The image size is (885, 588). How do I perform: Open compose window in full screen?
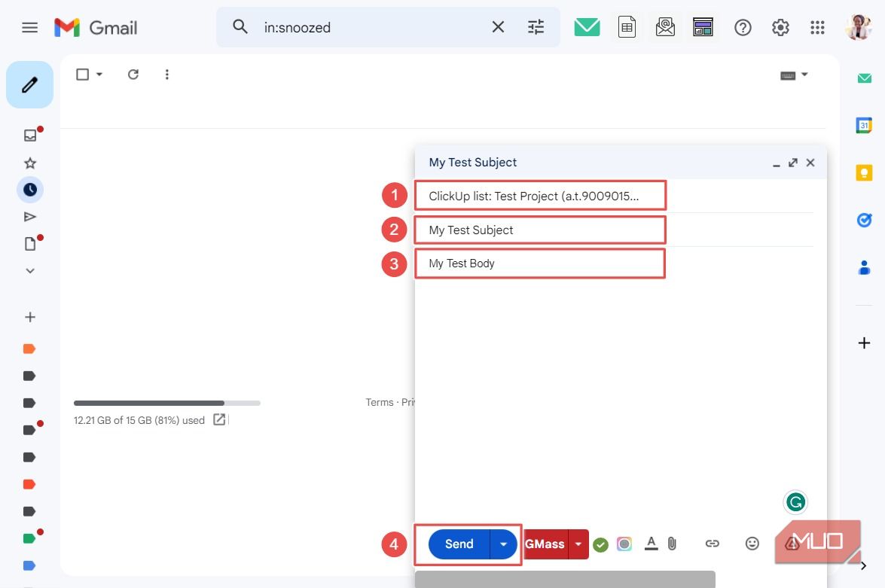pos(793,163)
